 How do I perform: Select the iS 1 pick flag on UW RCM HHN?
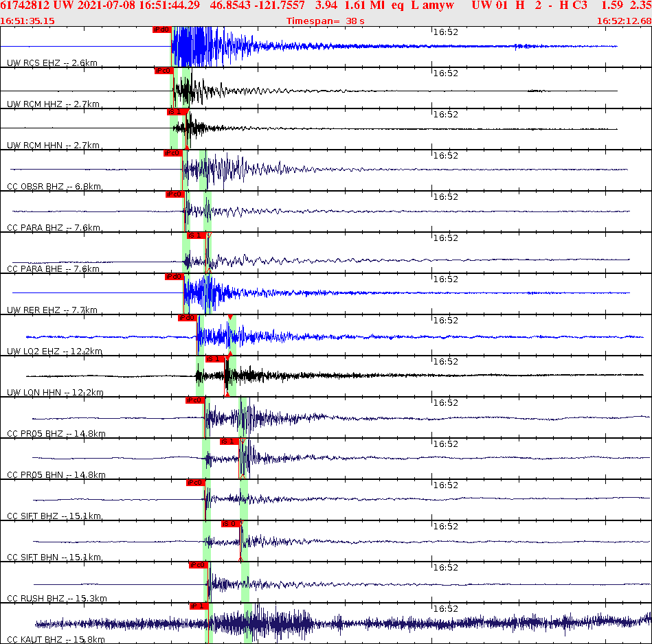[177, 111]
